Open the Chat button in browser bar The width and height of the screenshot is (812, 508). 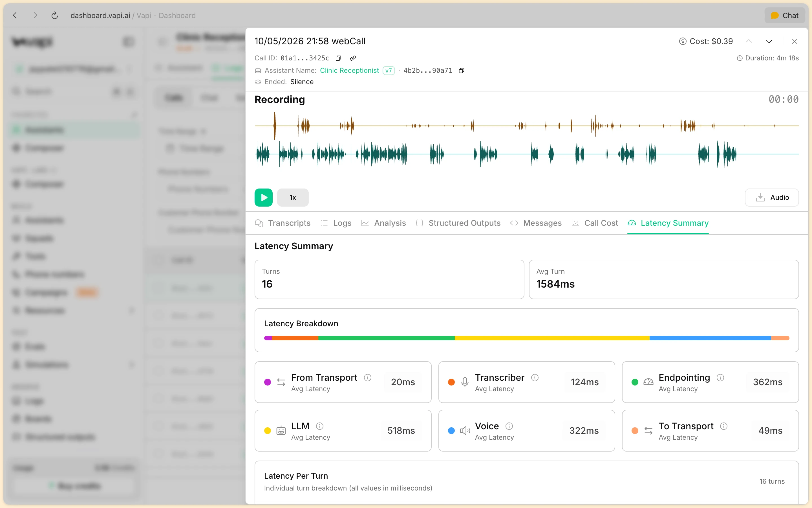pos(784,16)
